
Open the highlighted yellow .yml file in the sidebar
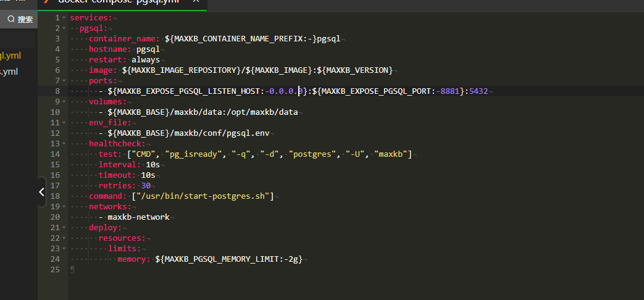11,56
